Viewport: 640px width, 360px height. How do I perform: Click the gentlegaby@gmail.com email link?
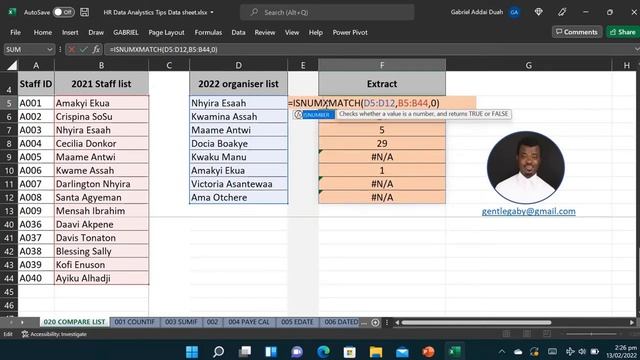[529, 211]
